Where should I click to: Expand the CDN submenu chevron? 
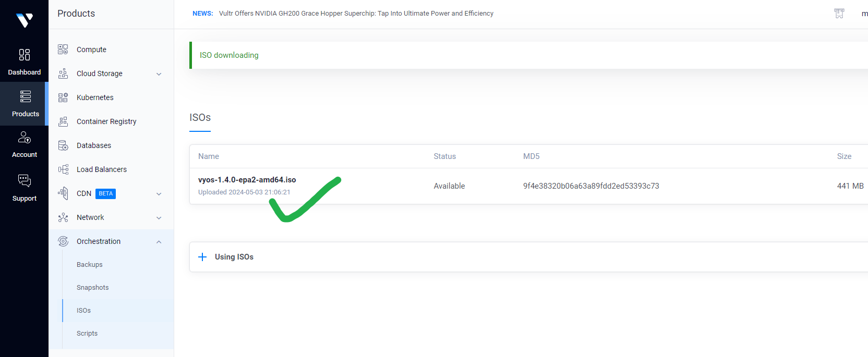point(159,194)
